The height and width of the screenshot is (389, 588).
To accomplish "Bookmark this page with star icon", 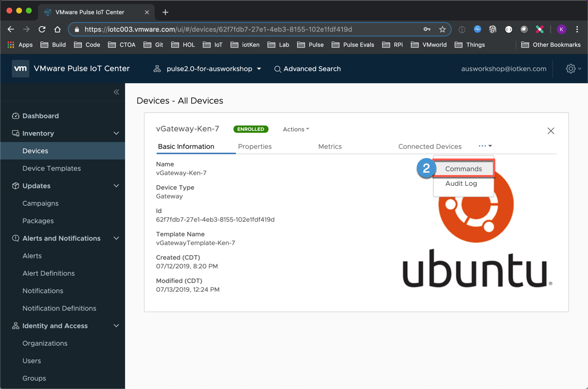I will [x=442, y=29].
